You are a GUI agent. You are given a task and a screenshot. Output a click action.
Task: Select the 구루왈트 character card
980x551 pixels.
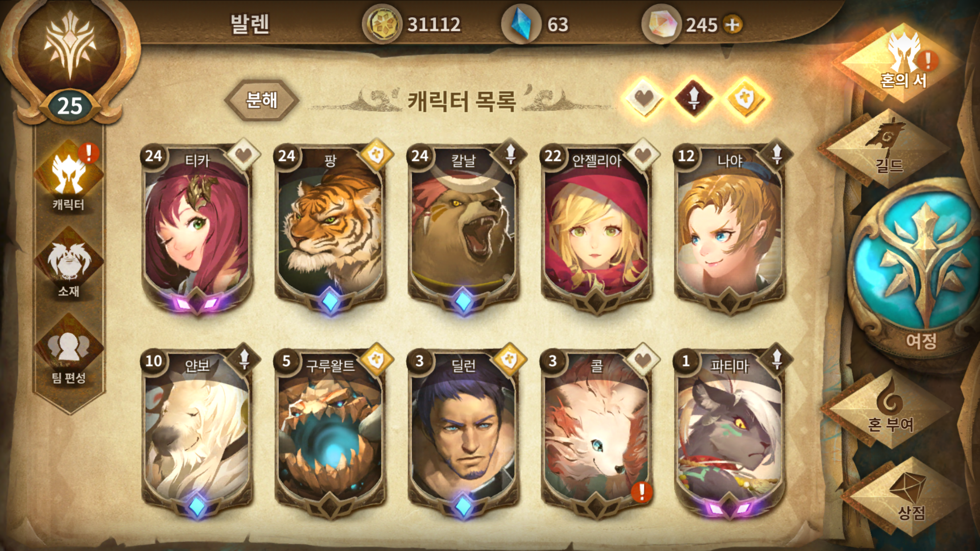331,433
